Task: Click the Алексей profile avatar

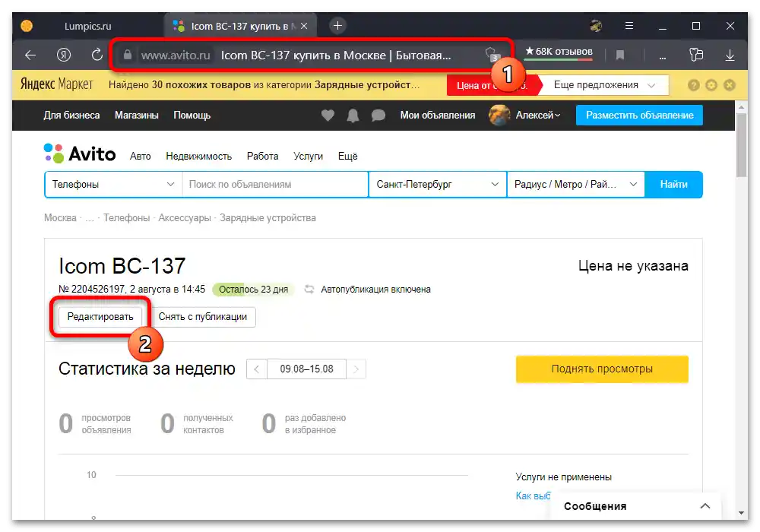Action: click(499, 116)
